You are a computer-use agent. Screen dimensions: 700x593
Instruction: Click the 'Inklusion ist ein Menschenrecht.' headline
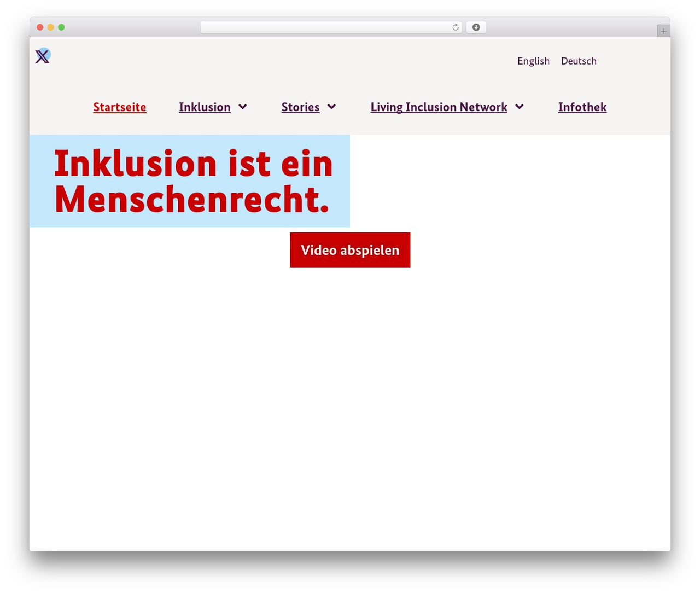pos(193,181)
